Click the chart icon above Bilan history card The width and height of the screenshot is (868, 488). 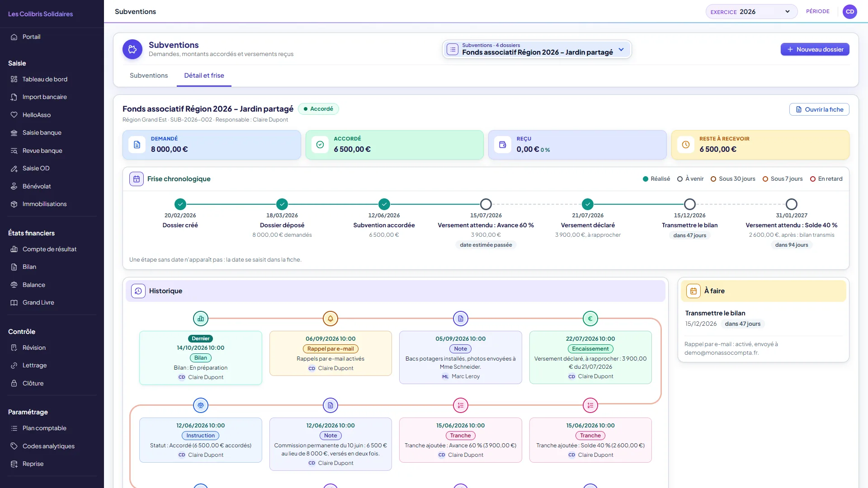pyautogui.click(x=201, y=319)
